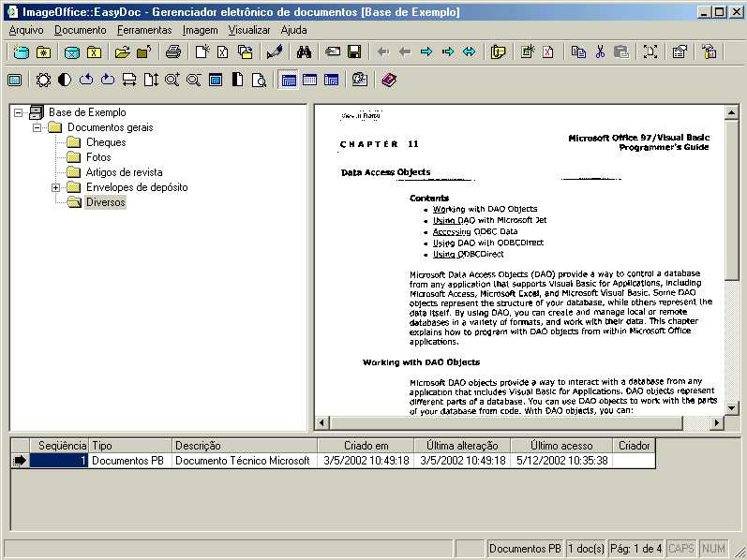Open the Ferramentas menu
Image resolution: width=747 pixels, height=560 pixels.
tap(144, 30)
